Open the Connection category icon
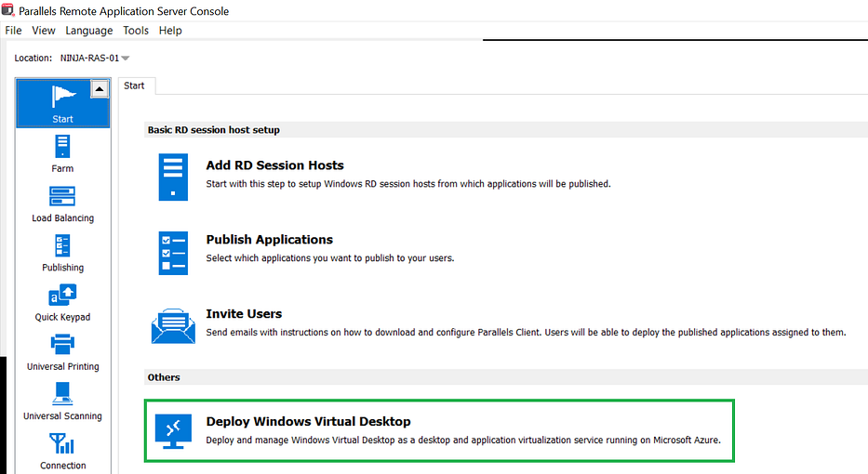Screen dimensions: 868x474 [x=62, y=443]
